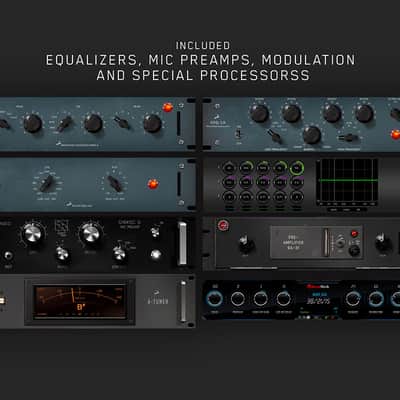Click the second large silver knob on the black preamp
400x400 pixels.
pos(90,232)
